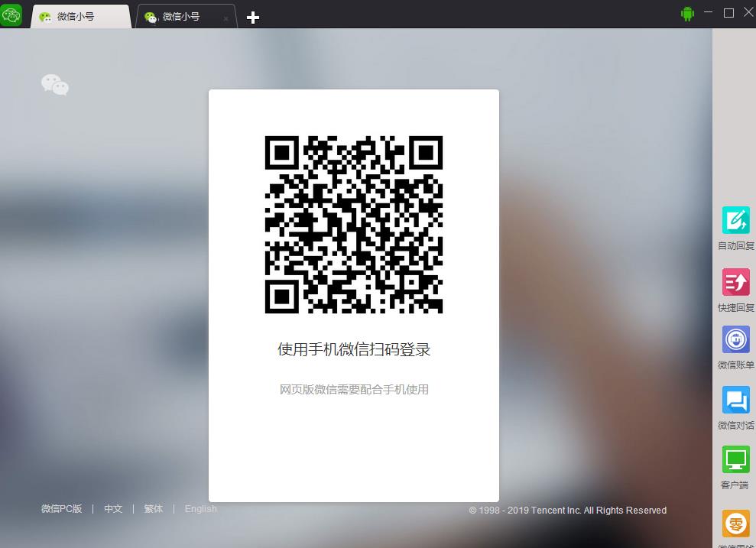Open 微信账单 bill tool
Viewport: 756px width, 548px height.
pyautogui.click(x=735, y=348)
